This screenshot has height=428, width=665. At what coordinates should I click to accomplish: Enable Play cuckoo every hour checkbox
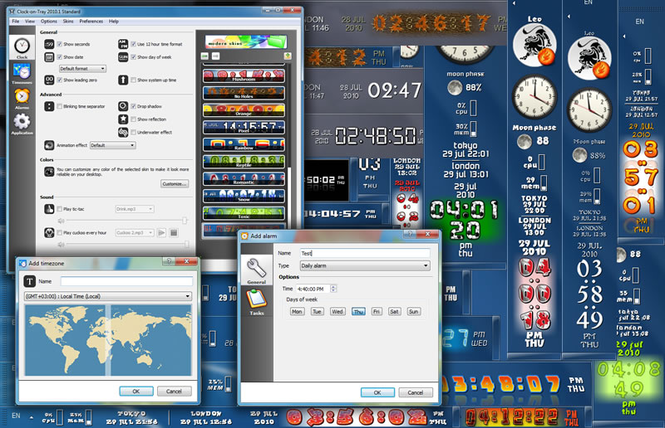tap(60, 232)
